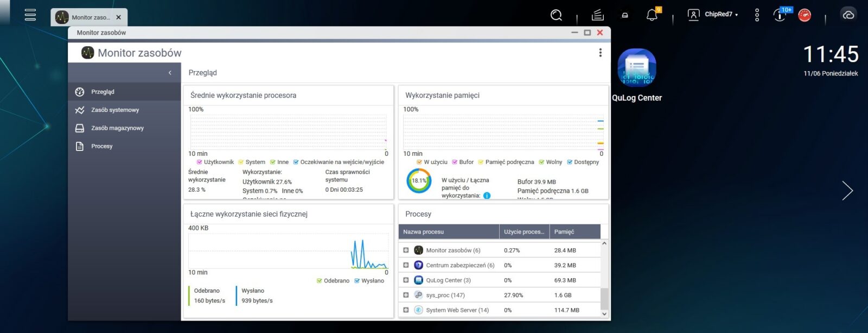Collapse the left sidebar with arrow
Image resolution: width=868 pixels, height=333 pixels.
click(x=170, y=73)
